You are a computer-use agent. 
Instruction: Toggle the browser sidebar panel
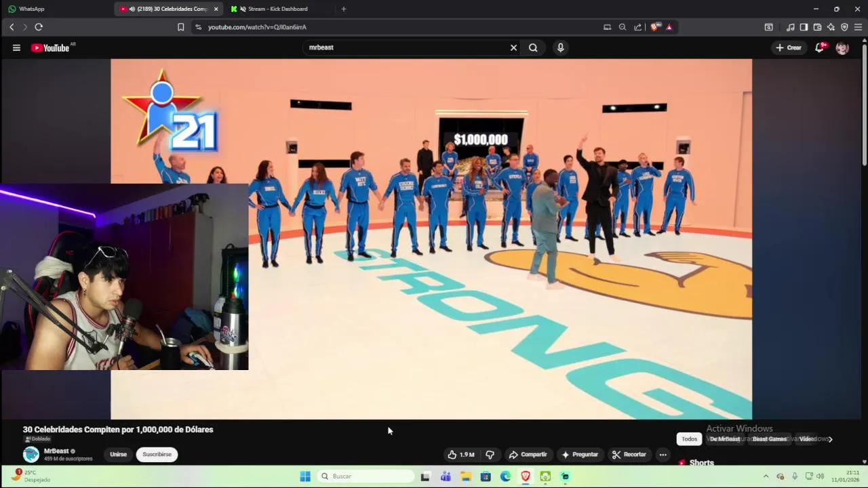pos(804,27)
